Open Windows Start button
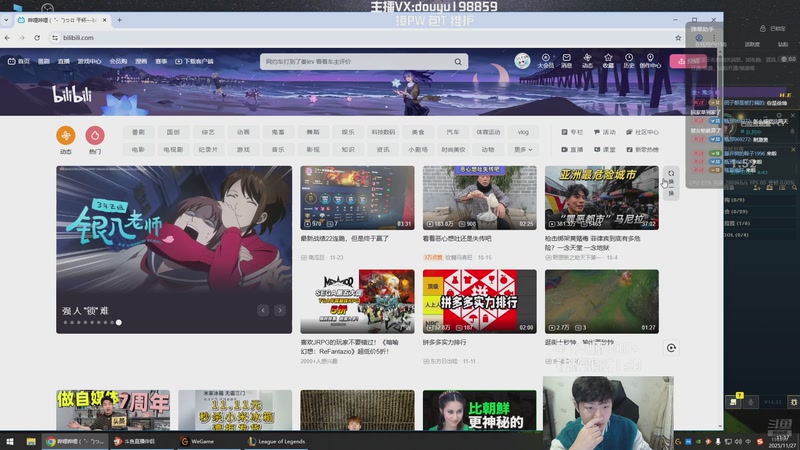Screen dimensions: 800x450 10,441
